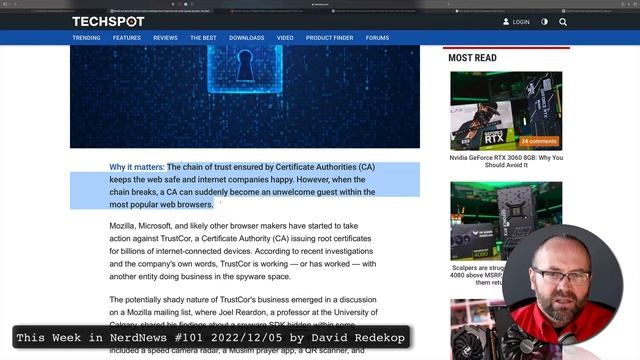Open the FEATURES menu
640x360 pixels.
point(127,38)
